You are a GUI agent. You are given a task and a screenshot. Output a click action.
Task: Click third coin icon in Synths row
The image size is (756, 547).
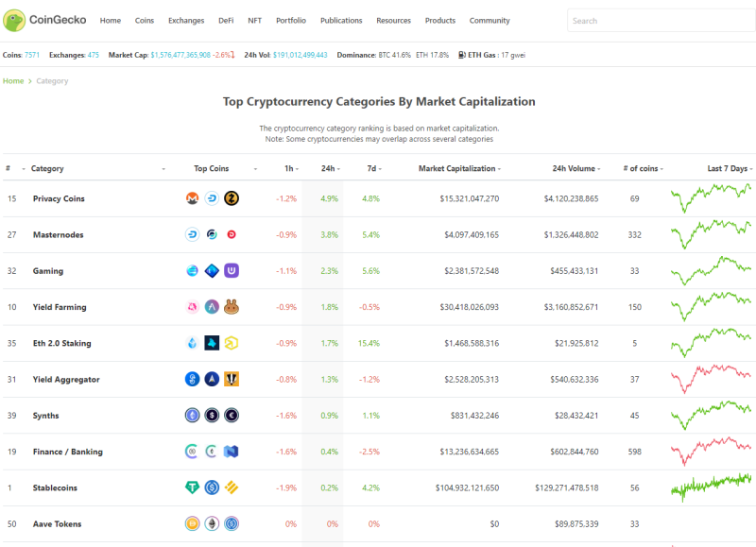coord(232,416)
